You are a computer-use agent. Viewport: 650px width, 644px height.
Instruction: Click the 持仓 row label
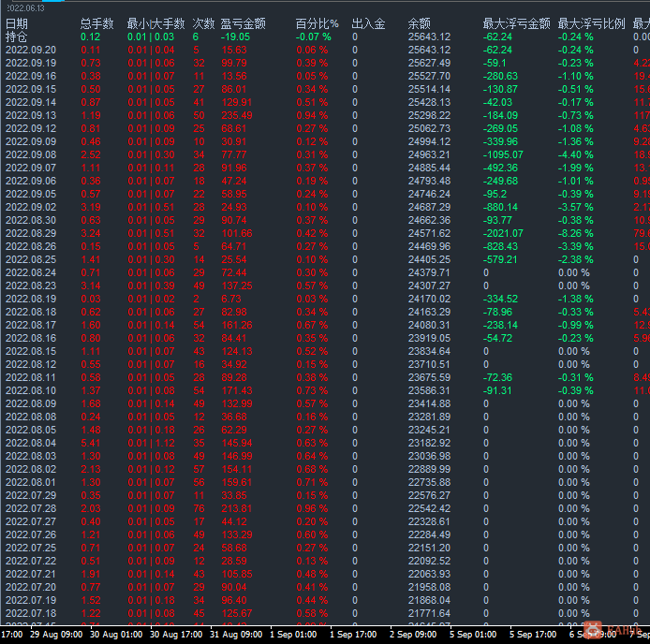click(17, 37)
